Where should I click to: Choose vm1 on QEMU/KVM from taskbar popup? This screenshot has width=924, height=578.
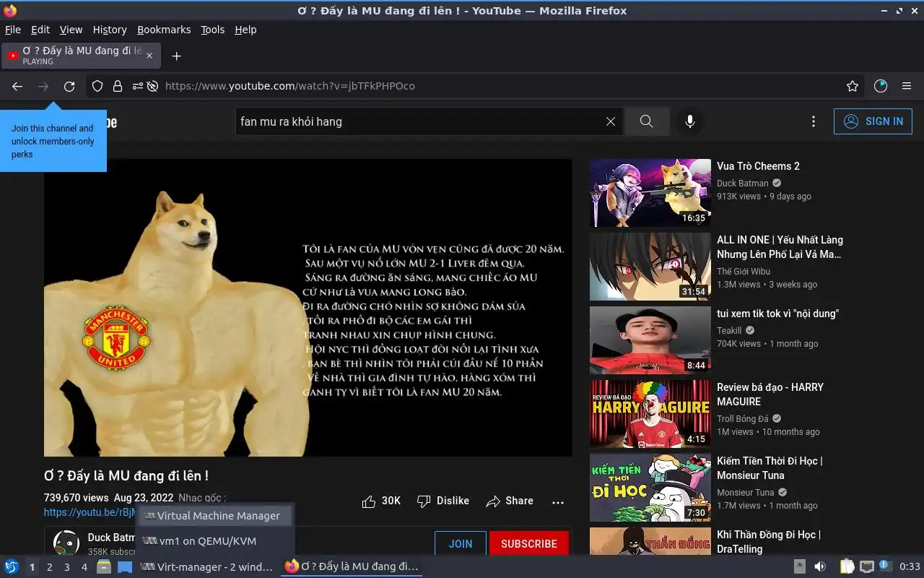(214, 541)
